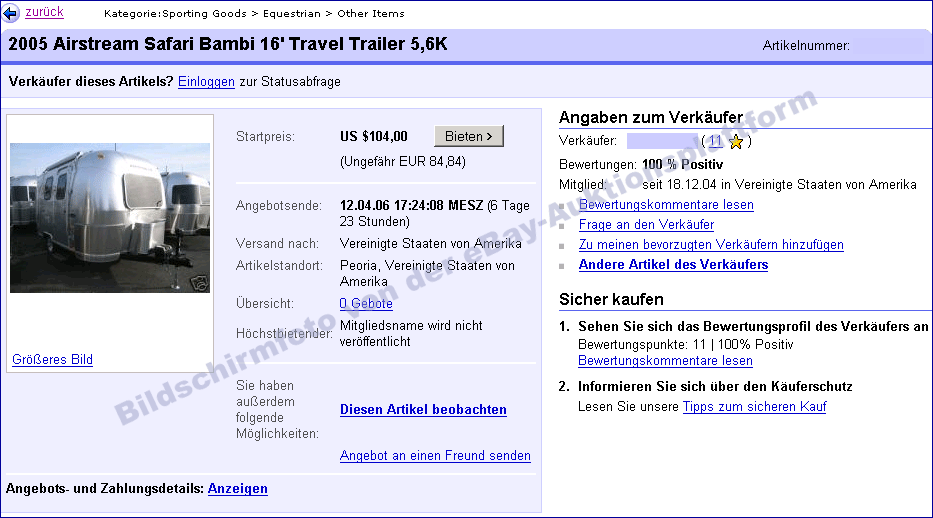The image size is (933, 518).
Task: Click the yellow feedback star icon
Action: tap(736, 142)
